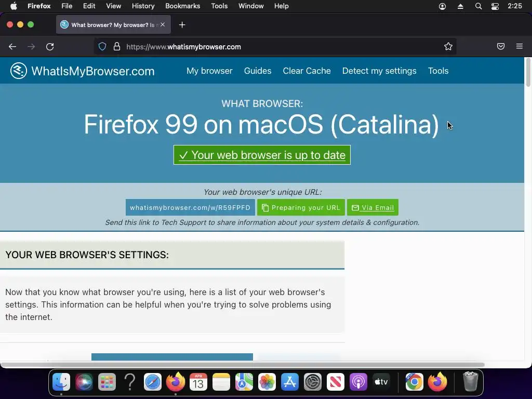Click the WhatIsMyBrowser.com site title
The width and height of the screenshot is (532, 399).
tap(93, 71)
